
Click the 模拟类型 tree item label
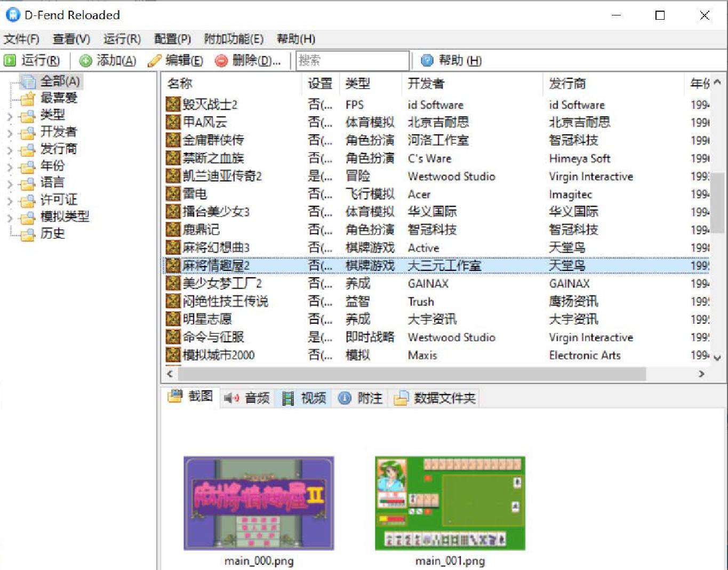[65, 217]
